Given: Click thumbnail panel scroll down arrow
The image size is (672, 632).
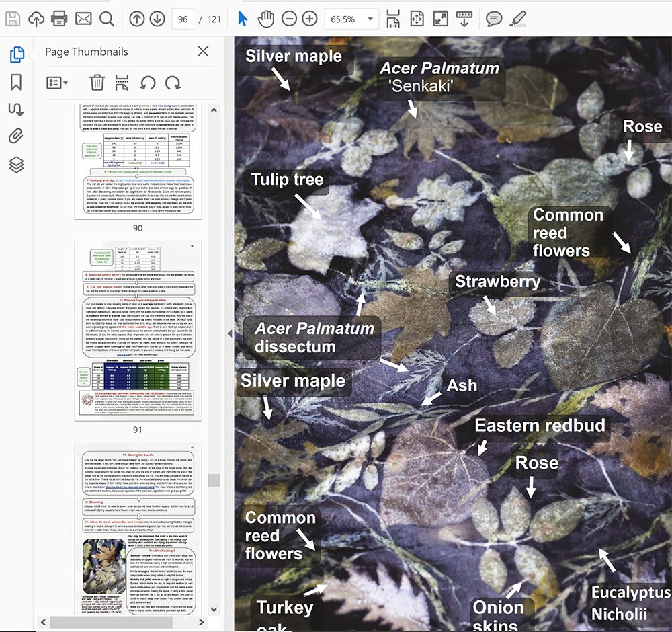Looking at the screenshot, I should coord(214,609).
